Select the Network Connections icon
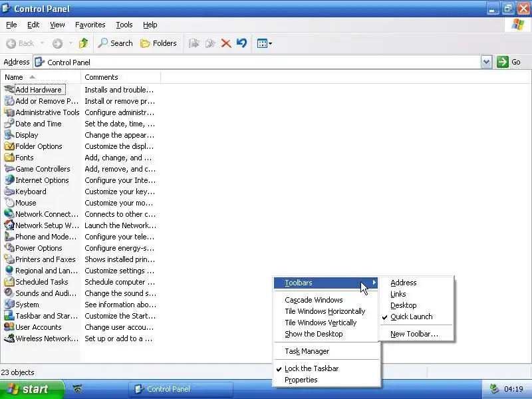Image resolution: width=532 pixels, height=399 pixels. tap(9, 214)
